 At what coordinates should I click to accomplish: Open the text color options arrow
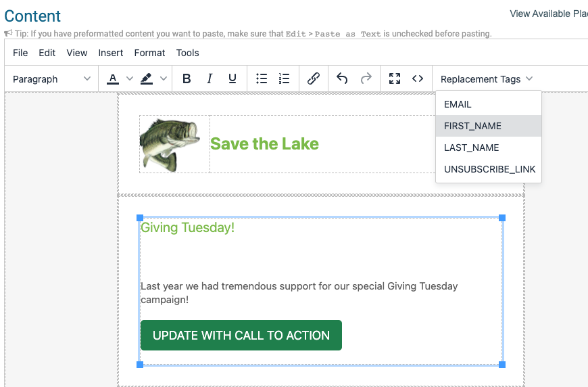tap(129, 79)
